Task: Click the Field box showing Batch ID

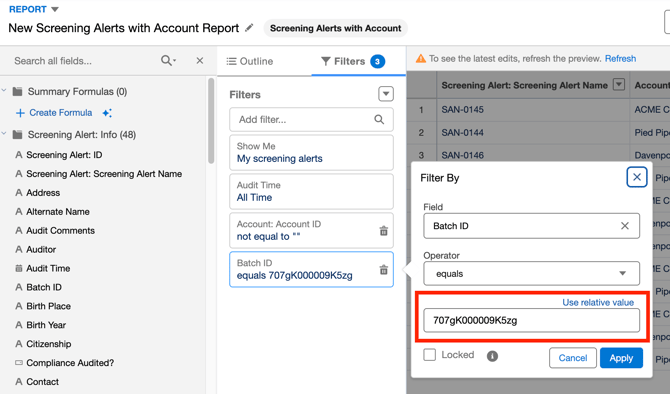Action: [x=531, y=226]
